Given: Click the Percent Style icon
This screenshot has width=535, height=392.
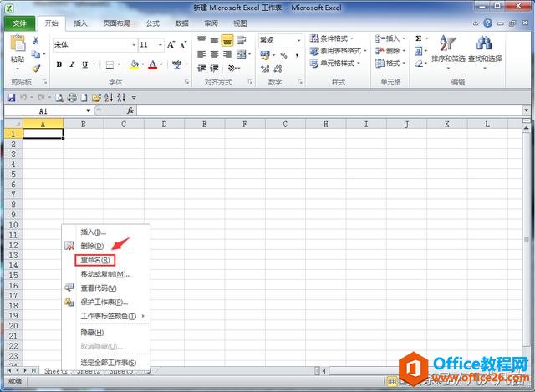Looking at the screenshot, I should click(283, 55).
